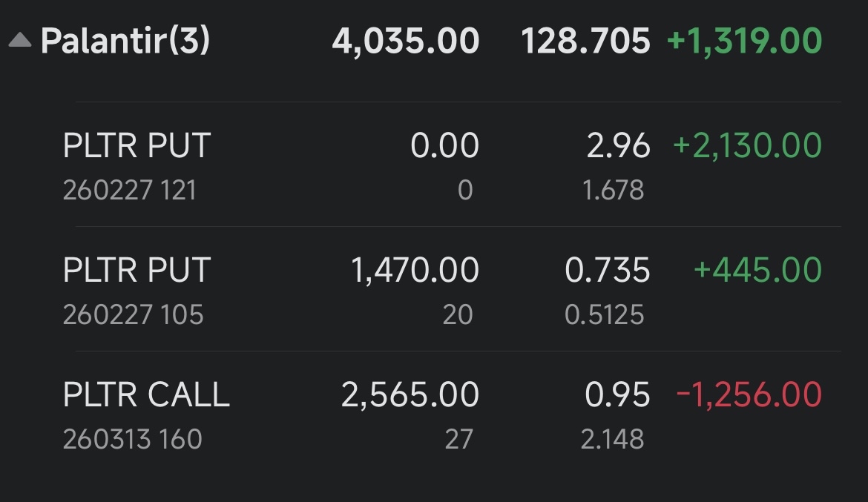The image size is (868, 502).
Task: Select the 2,565.00 market value
Action: click(410, 394)
